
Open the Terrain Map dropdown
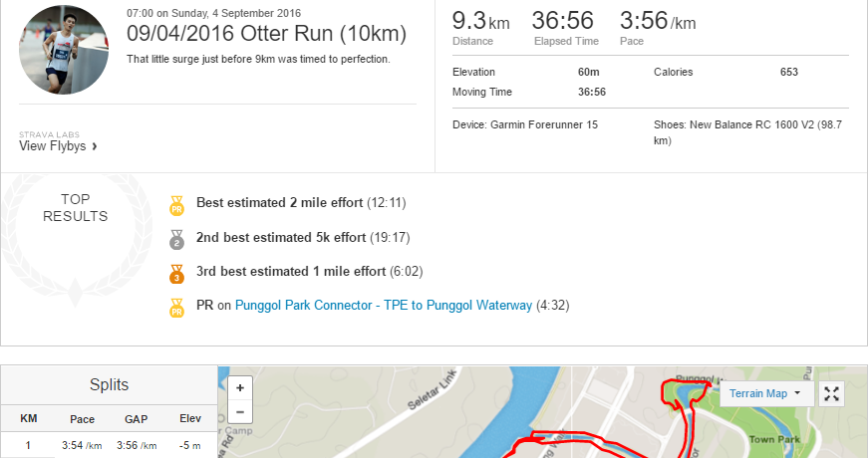pos(766,393)
